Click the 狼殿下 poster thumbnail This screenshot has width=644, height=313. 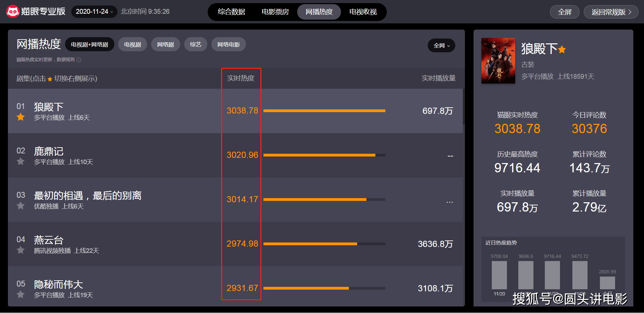coord(498,61)
